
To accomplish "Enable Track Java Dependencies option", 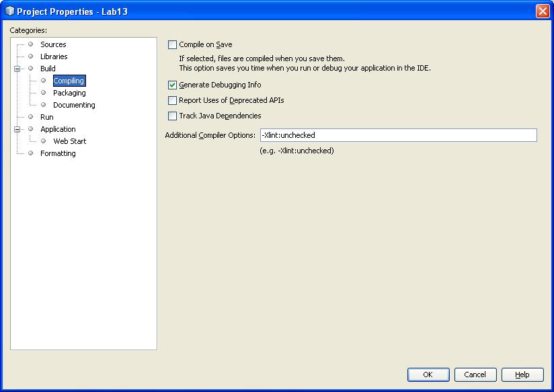I will point(172,116).
